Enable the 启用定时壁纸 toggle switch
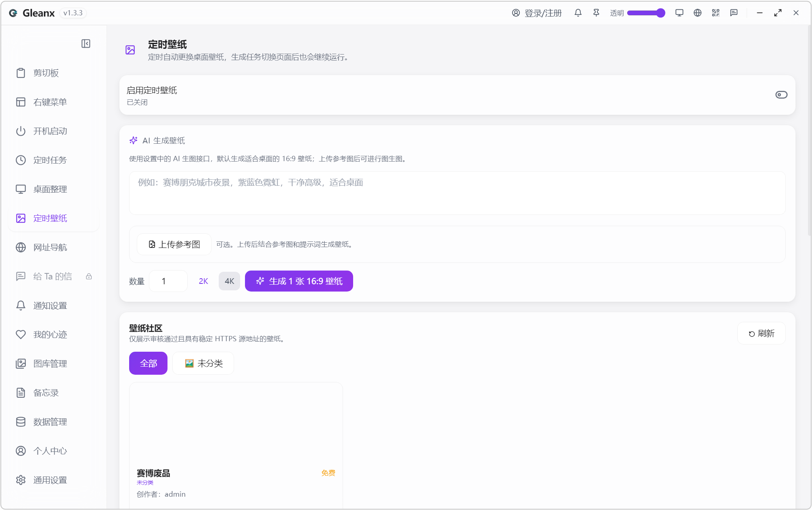This screenshot has width=812, height=510. (781, 95)
